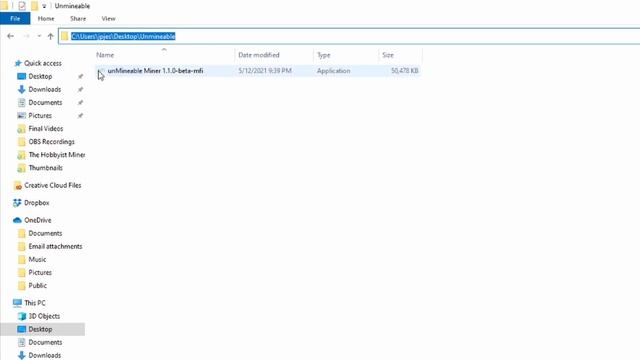The height and width of the screenshot is (360, 640).
Task: Open Documents folder under OneDrive
Action: [x=45, y=233]
